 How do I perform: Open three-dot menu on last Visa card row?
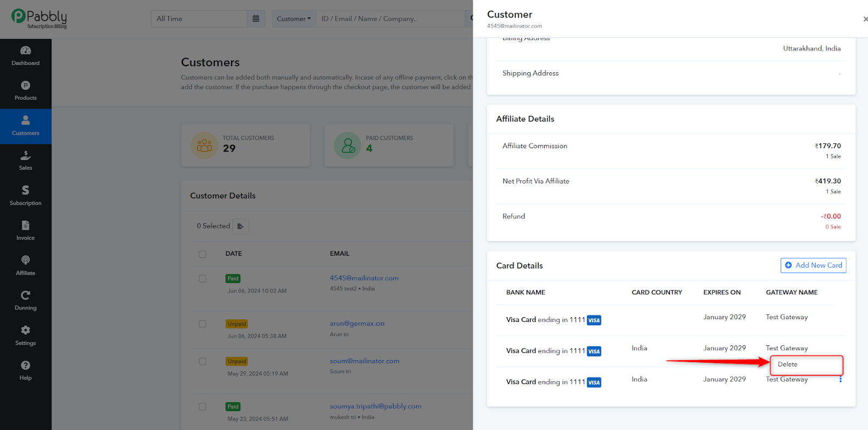pos(840,380)
